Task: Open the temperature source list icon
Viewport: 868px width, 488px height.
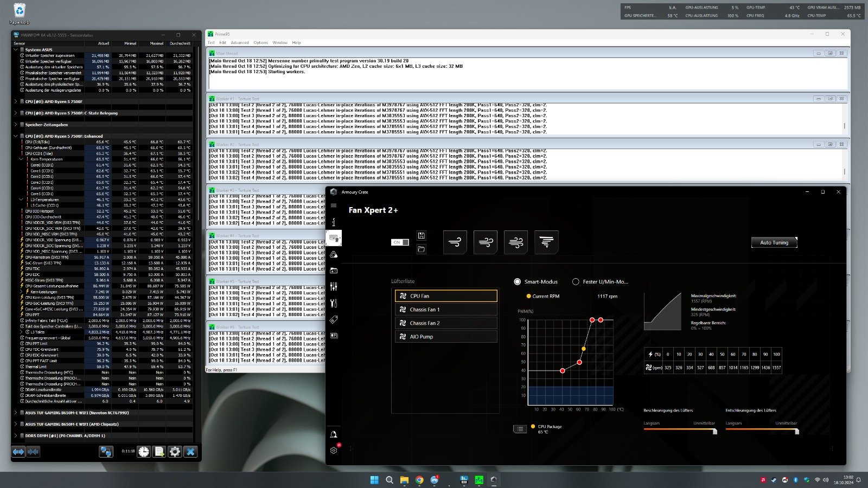Action: point(520,429)
